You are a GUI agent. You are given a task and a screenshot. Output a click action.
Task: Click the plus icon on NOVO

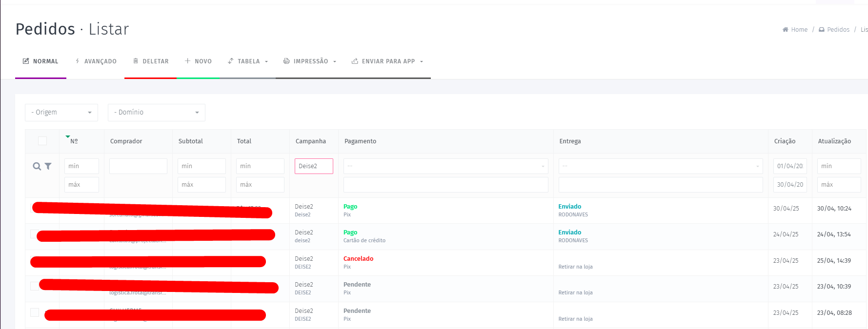187,61
